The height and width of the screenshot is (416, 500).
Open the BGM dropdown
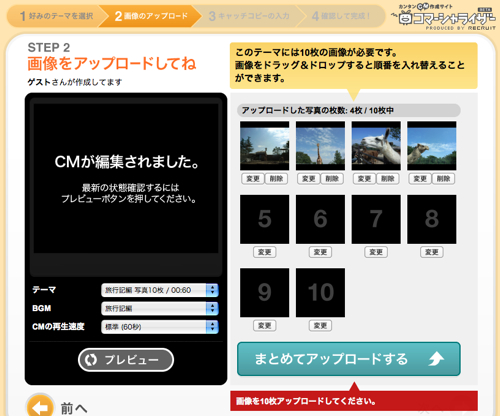160,308
